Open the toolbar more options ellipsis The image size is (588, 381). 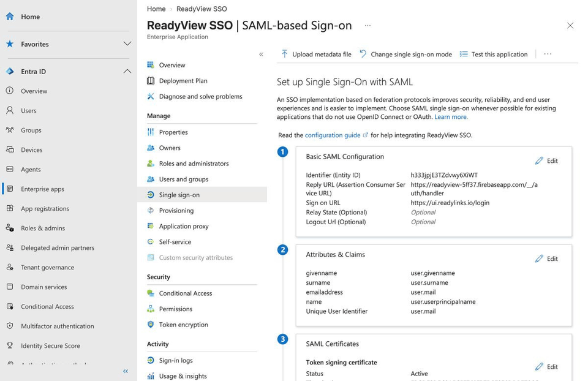click(x=548, y=54)
